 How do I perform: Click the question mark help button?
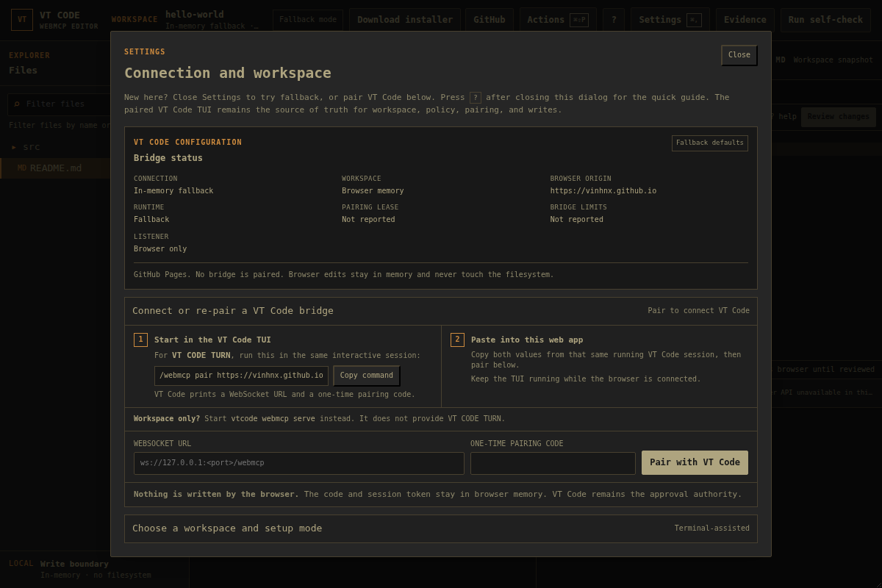(614, 20)
